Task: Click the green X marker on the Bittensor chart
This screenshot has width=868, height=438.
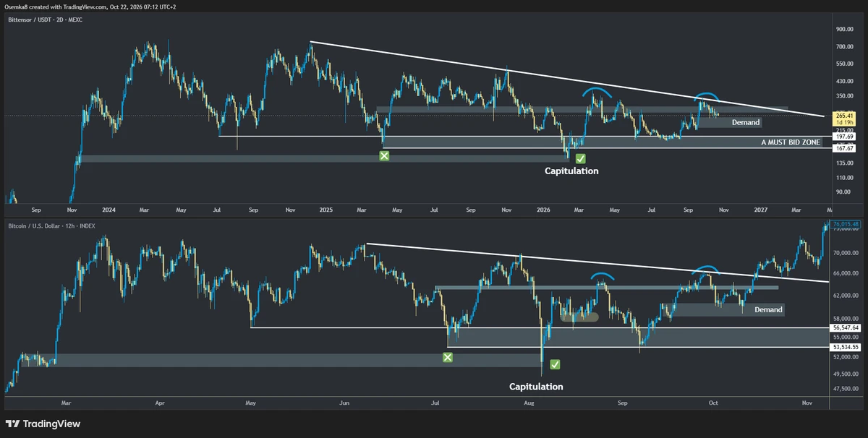Action: pos(384,156)
